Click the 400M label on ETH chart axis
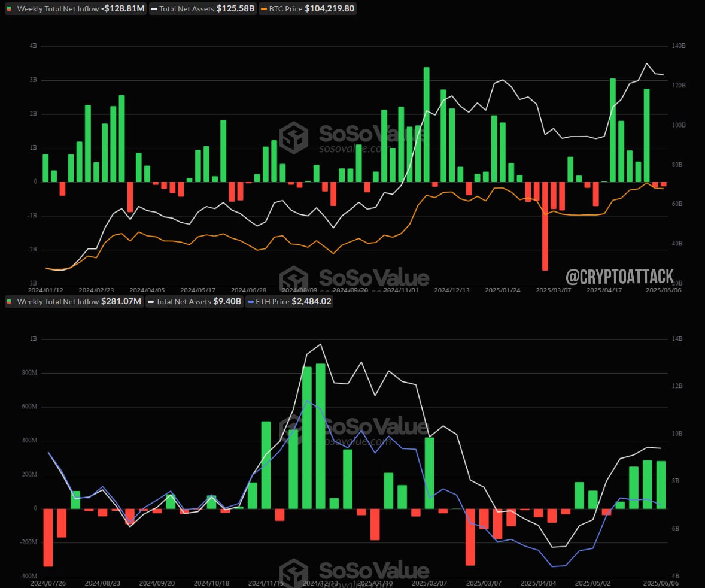 point(29,441)
